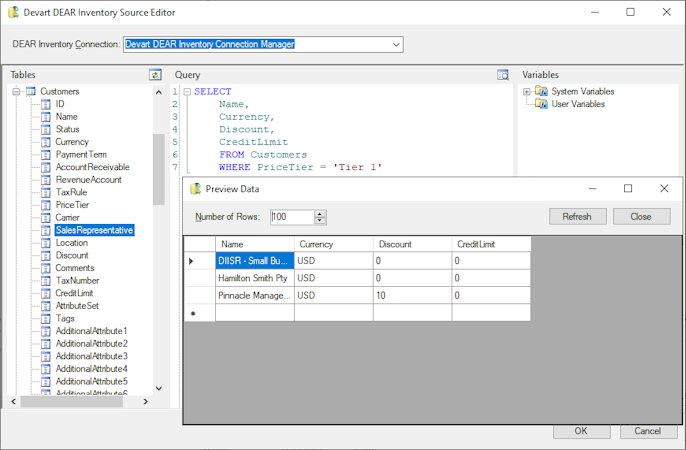Viewport: 686px width, 450px height.
Task: Select the Discount column header
Action: (x=411, y=244)
